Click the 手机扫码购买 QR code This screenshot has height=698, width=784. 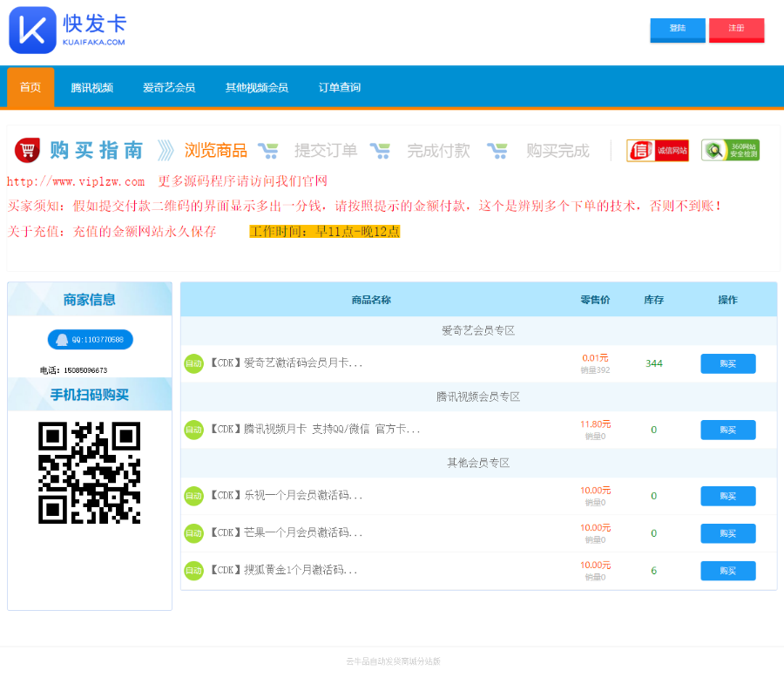(x=88, y=471)
